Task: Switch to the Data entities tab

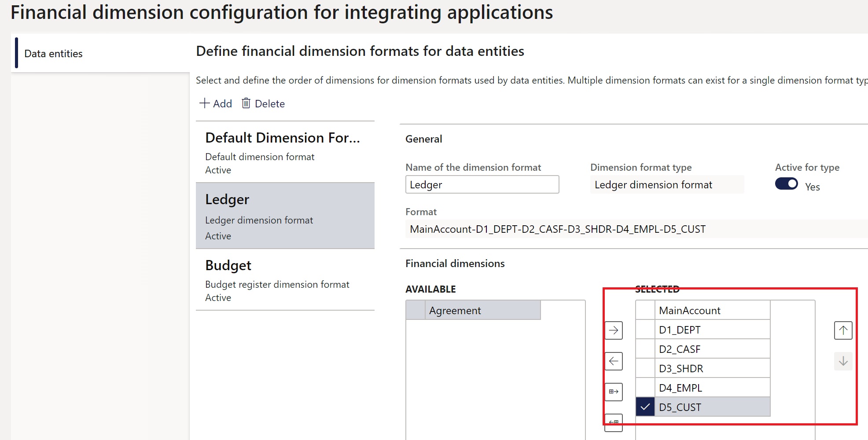Action: [x=52, y=53]
